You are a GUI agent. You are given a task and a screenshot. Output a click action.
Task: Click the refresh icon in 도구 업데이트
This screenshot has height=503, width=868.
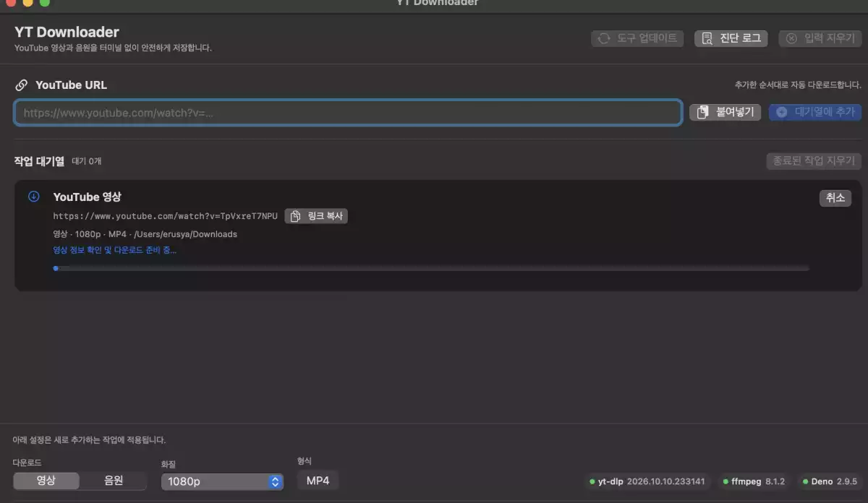603,38
